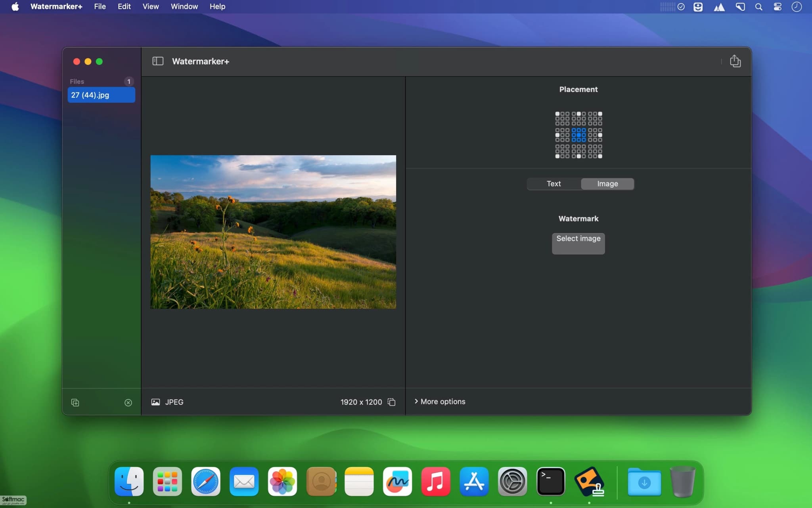
Task: Click the add files icon in sidebar footer
Action: 75,402
